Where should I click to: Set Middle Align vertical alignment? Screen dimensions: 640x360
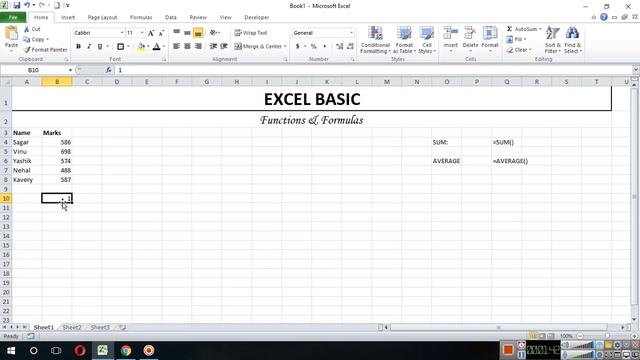[x=187, y=33]
